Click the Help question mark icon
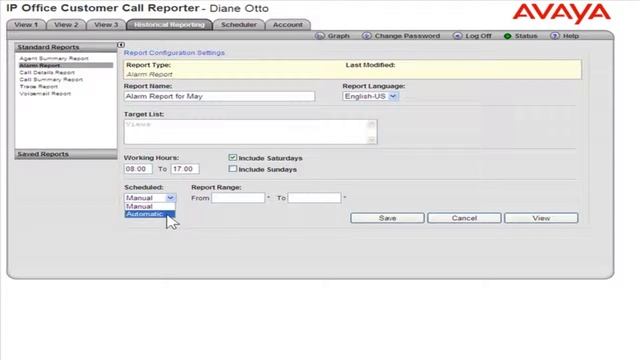This screenshot has height=360, width=640. 555,36
